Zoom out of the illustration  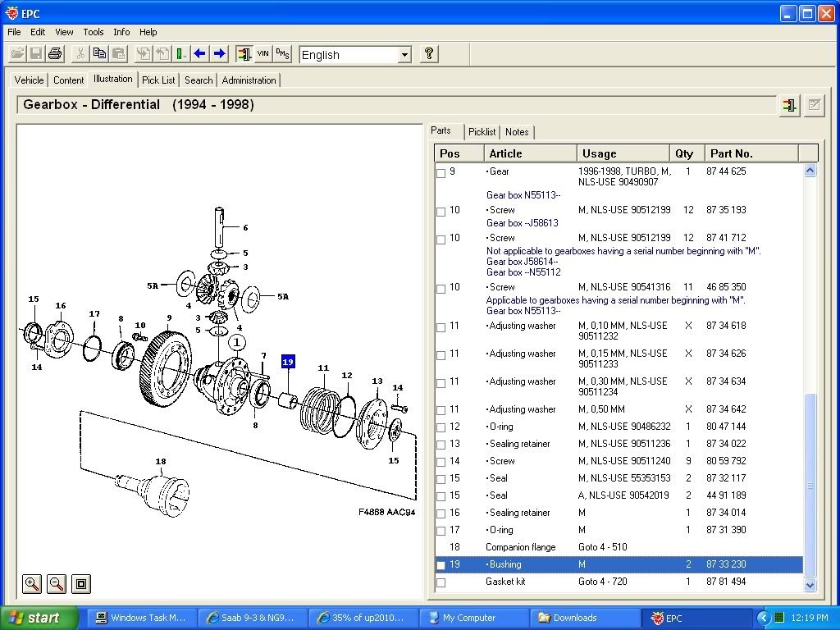click(x=57, y=584)
